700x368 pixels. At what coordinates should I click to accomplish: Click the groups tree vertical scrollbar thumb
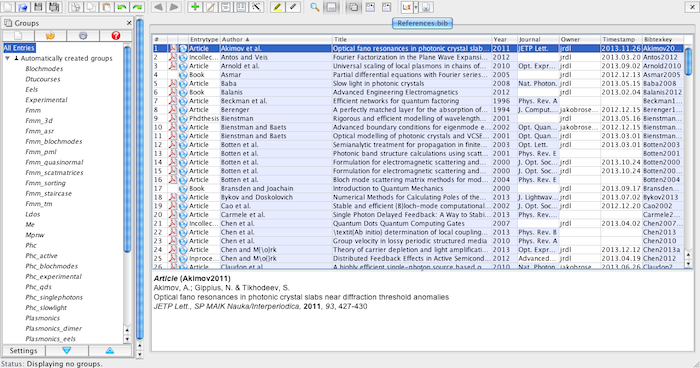127,149
